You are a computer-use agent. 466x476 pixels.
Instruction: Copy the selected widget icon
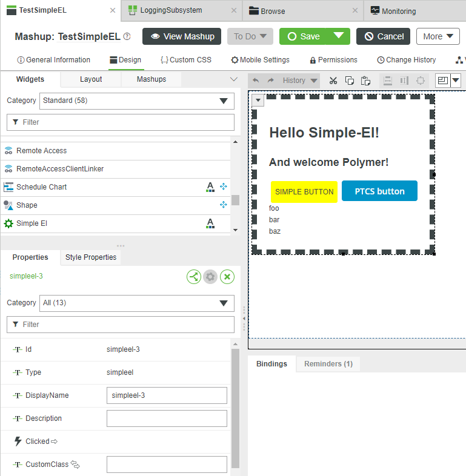(x=350, y=81)
